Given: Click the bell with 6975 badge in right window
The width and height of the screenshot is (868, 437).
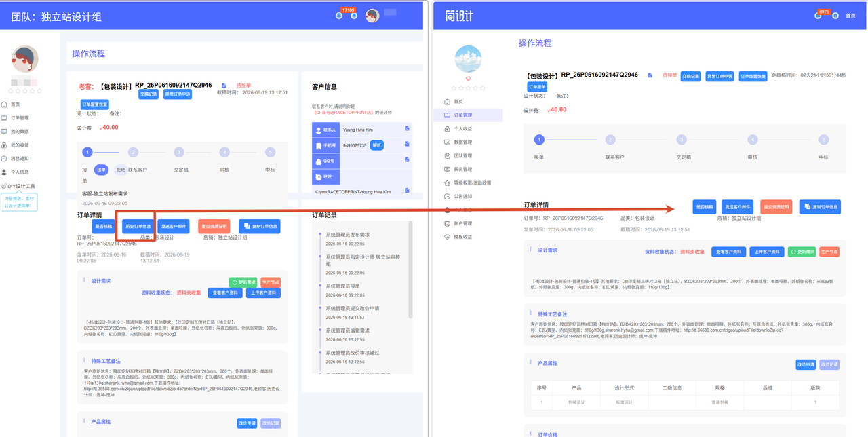Looking at the screenshot, I should [x=818, y=16].
